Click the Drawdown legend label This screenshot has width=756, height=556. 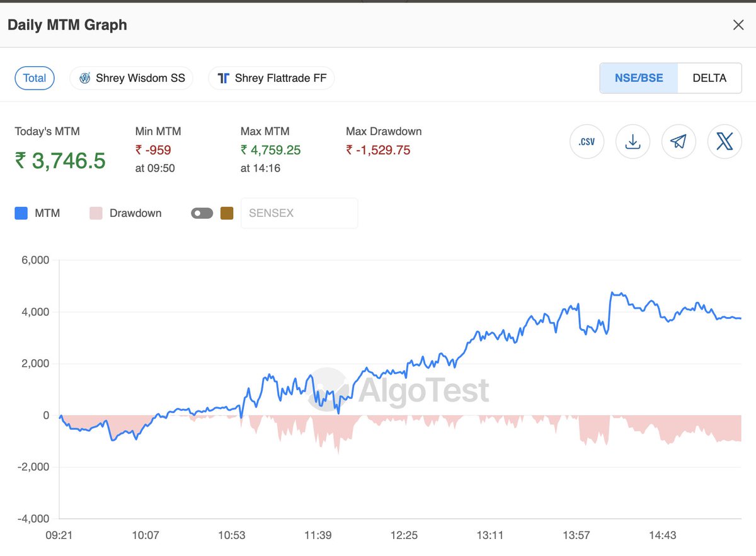coord(135,213)
